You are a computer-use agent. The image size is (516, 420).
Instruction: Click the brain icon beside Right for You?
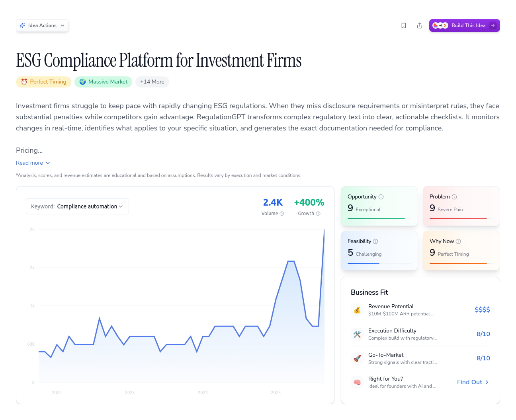pyautogui.click(x=357, y=382)
